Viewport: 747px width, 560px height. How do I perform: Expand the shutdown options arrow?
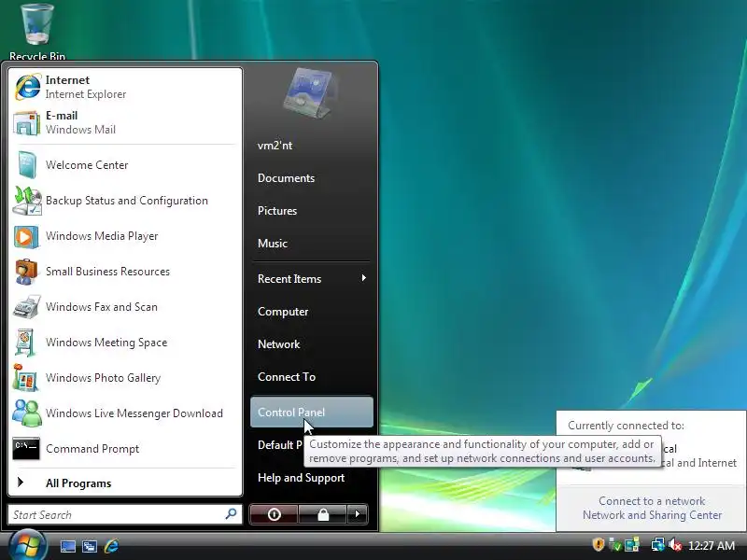[358, 514]
